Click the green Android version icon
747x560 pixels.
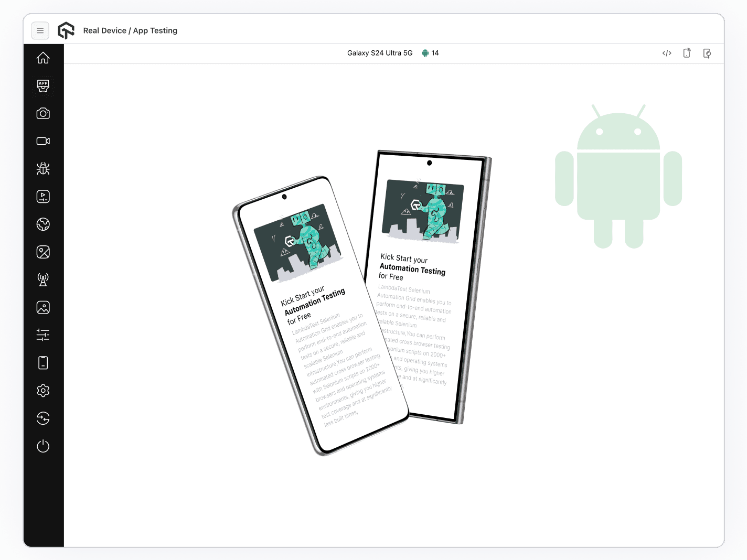(x=425, y=53)
